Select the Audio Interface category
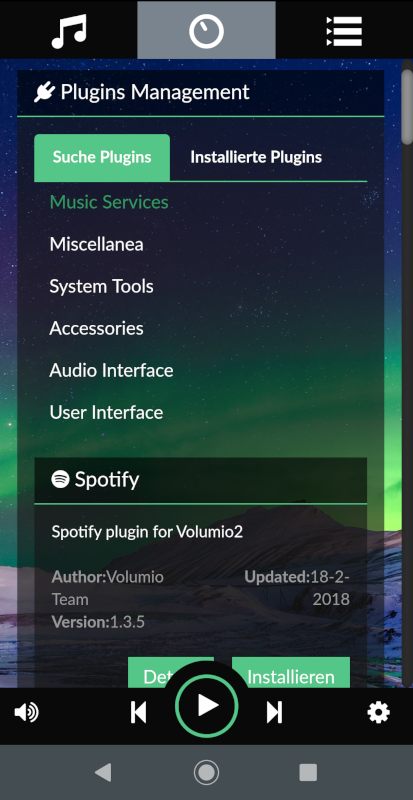The height and width of the screenshot is (800, 413). tap(111, 370)
